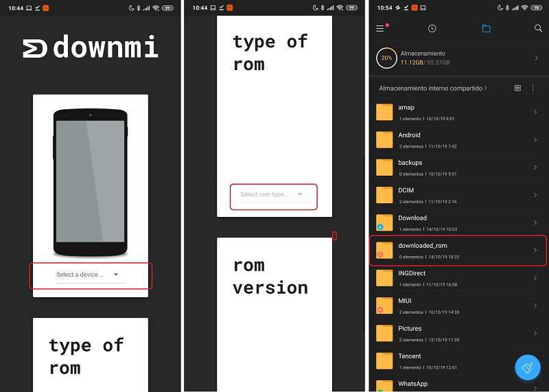Click 'type of rom' heading in middle screen

tap(270, 53)
